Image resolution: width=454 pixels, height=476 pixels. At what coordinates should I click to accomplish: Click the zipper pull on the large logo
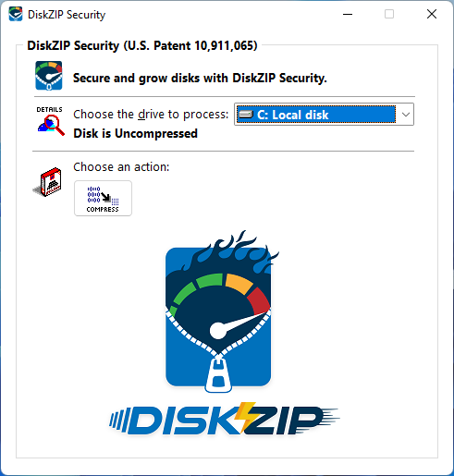pos(218,374)
